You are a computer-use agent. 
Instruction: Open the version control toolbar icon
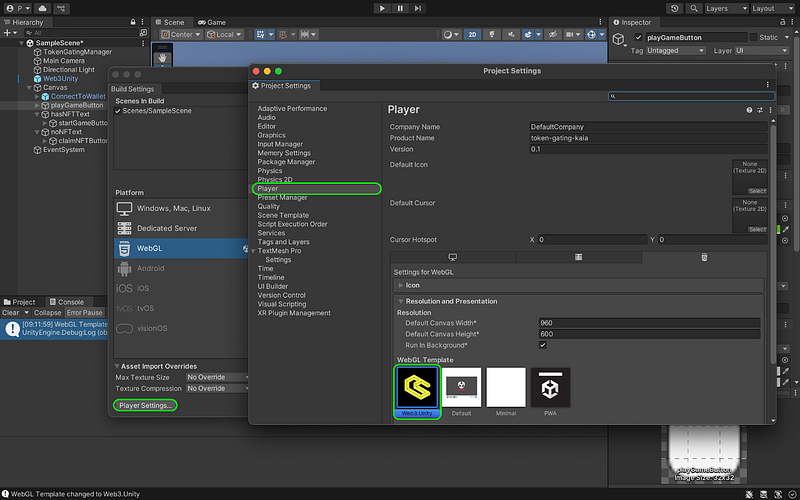click(61, 8)
